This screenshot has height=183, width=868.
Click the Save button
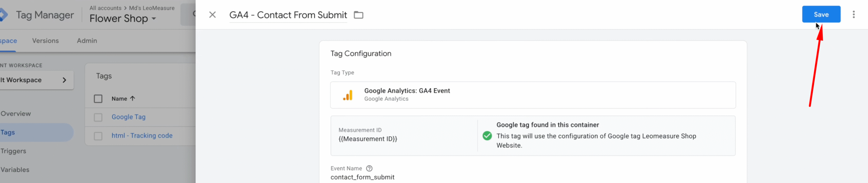pyautogui.click(x=821, y=15)
